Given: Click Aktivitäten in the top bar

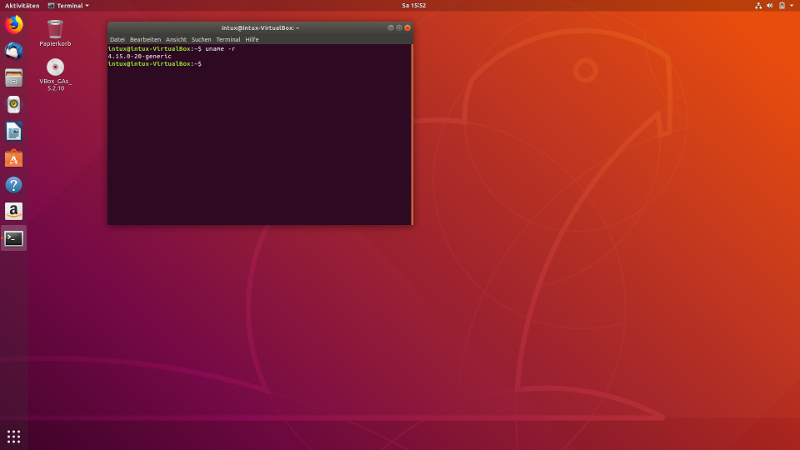Looking at the screenshot, I should pyautogui.click(x=22, y=6).
